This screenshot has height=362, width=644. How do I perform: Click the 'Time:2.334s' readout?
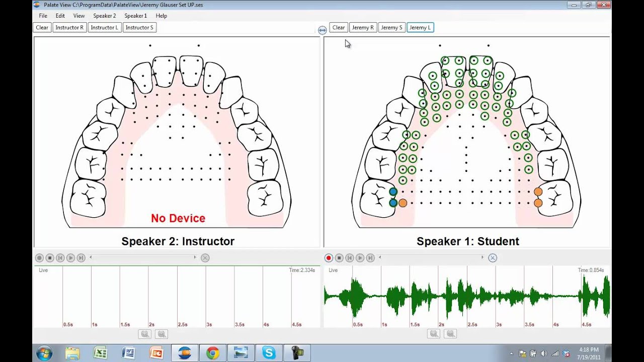point(302,270)
